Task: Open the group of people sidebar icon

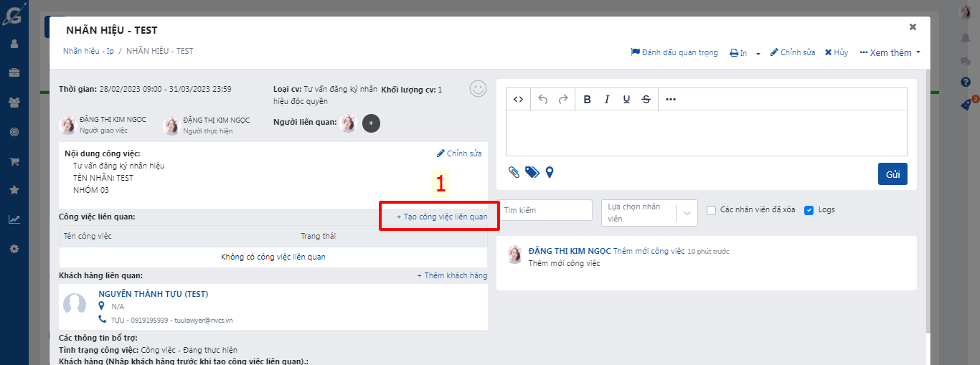Action: pos(14,103)
